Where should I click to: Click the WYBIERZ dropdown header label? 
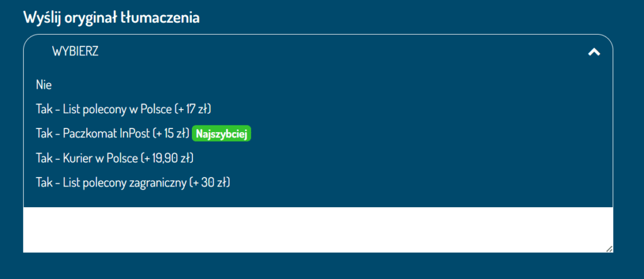click(75, 52)
